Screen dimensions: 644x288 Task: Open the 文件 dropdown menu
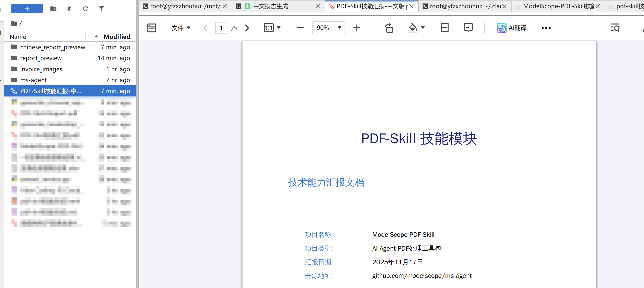pyautogui.click(x=181, y=28)
